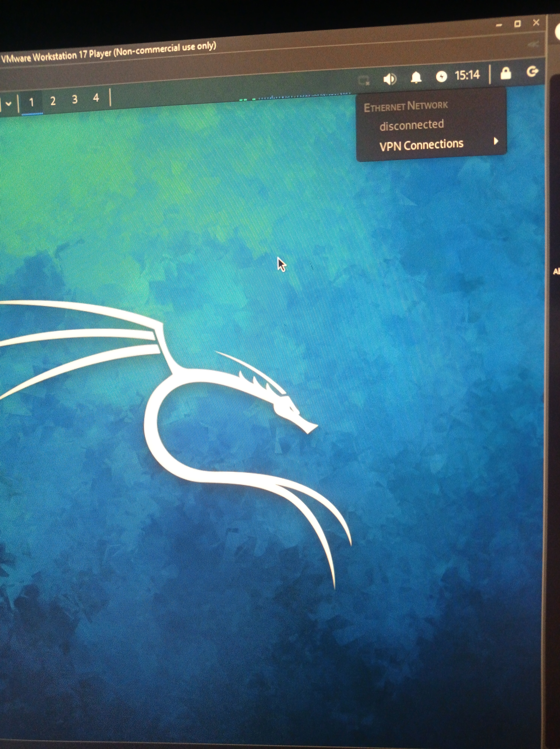Click the VMware double-chevron toolbar icon

(x=534, y=44)
